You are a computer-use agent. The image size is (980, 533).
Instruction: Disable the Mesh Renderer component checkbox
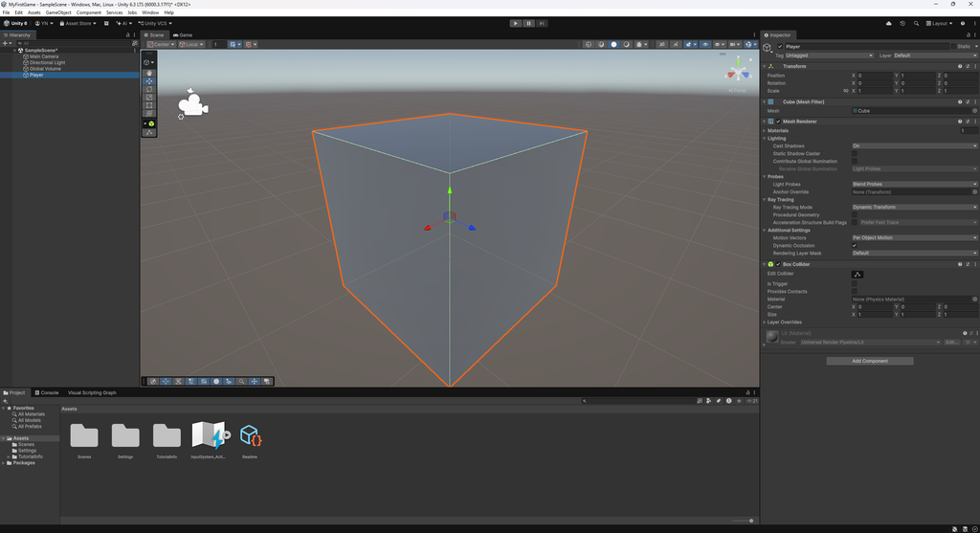(x=778, y=122)
